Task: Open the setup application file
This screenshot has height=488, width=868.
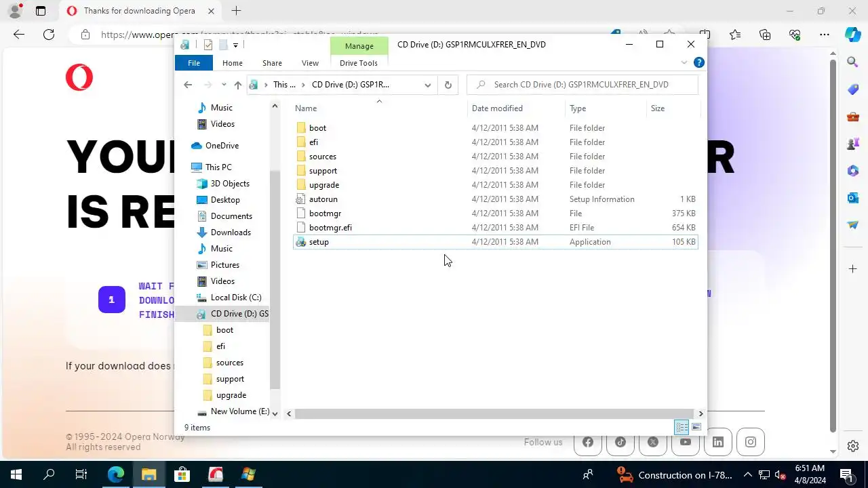Action: 495,242
